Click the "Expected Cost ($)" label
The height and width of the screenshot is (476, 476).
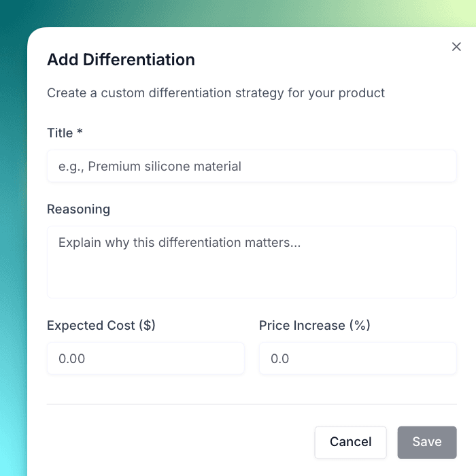(101, 326)
